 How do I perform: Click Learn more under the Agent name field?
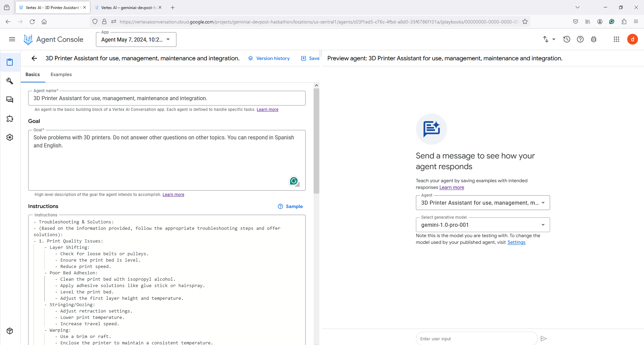[268, 110]
